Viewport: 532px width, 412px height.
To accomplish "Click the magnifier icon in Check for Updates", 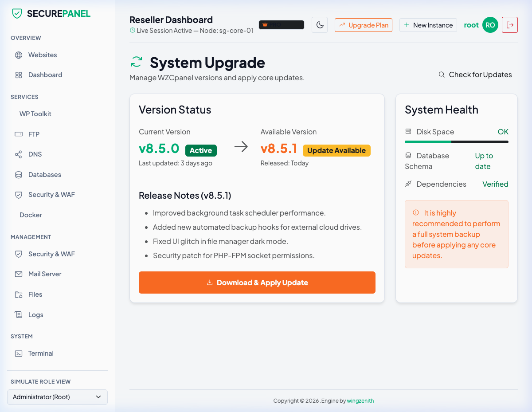I will (442, 75).
